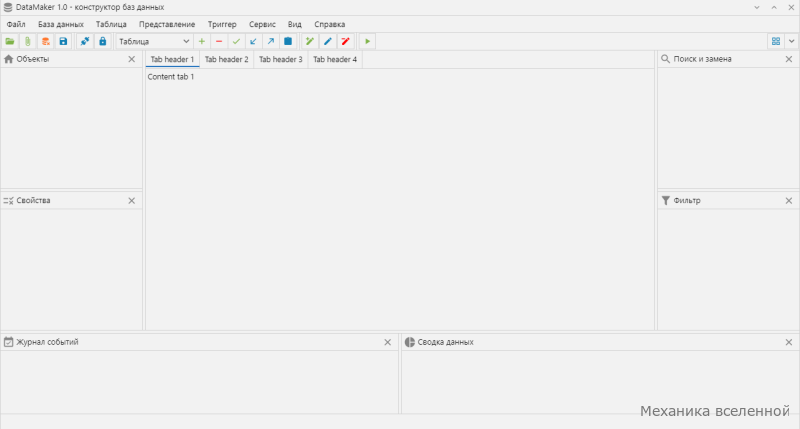Click the blue clipboard paste icon

tap(288, 41)
